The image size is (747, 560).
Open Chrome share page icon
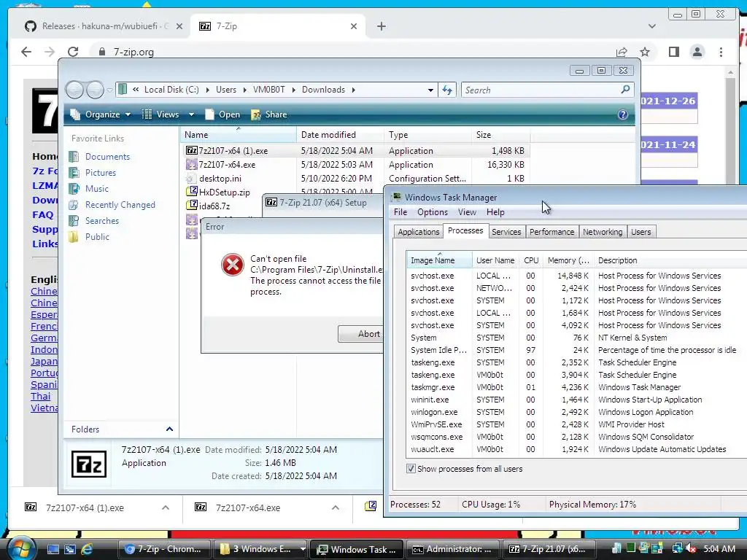click(x=622, y=52)
